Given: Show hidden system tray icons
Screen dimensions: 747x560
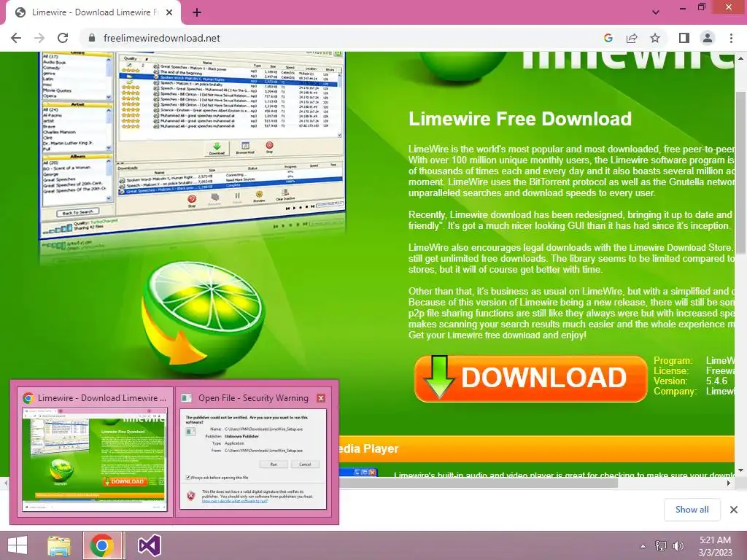Looking at the screenshot, I should pyautogui.click(x=643, y=546).
